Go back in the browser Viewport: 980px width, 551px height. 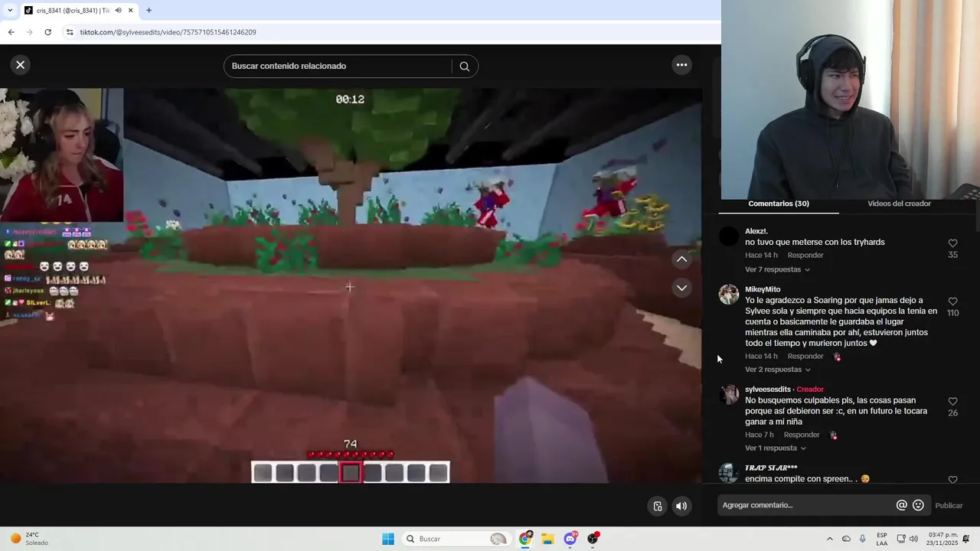11,32
